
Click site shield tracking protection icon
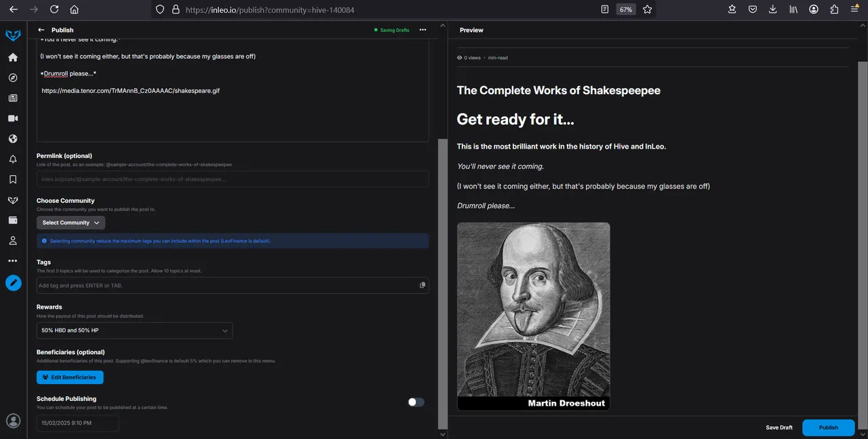point(160,9)
